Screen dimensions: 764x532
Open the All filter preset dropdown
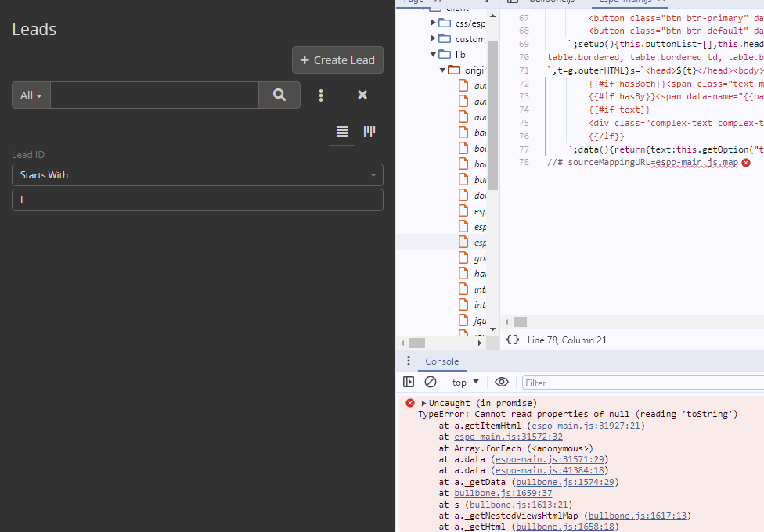coord(31,95)
